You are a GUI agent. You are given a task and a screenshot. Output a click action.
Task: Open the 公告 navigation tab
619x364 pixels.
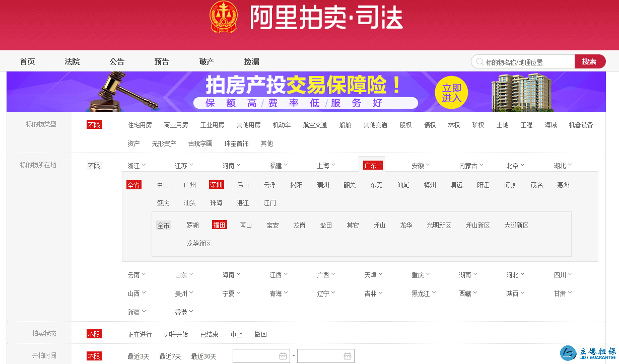pos(117,61)
